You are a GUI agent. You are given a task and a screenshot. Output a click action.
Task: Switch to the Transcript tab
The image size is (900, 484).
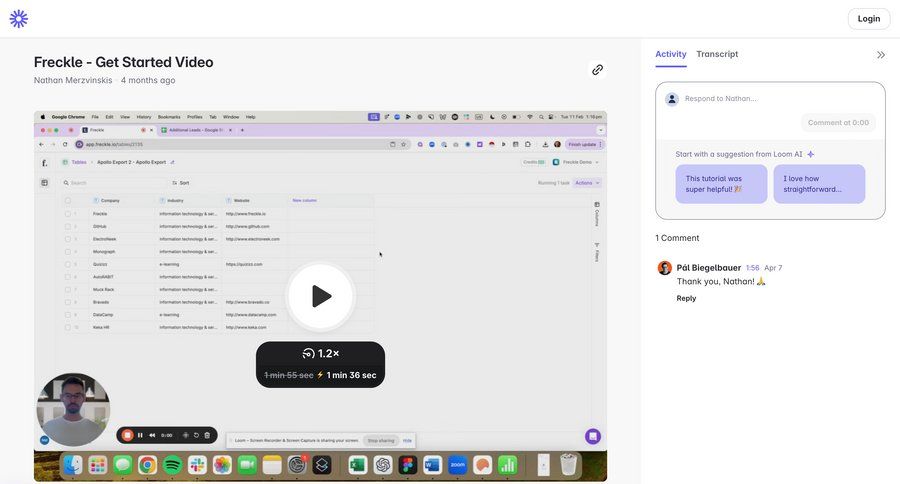[x=717, y=54]
